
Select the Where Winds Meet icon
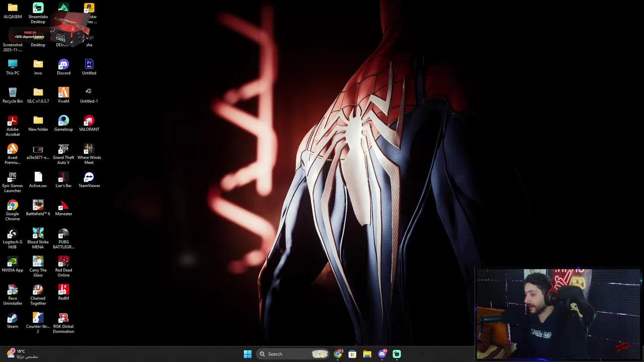(89, 154)
